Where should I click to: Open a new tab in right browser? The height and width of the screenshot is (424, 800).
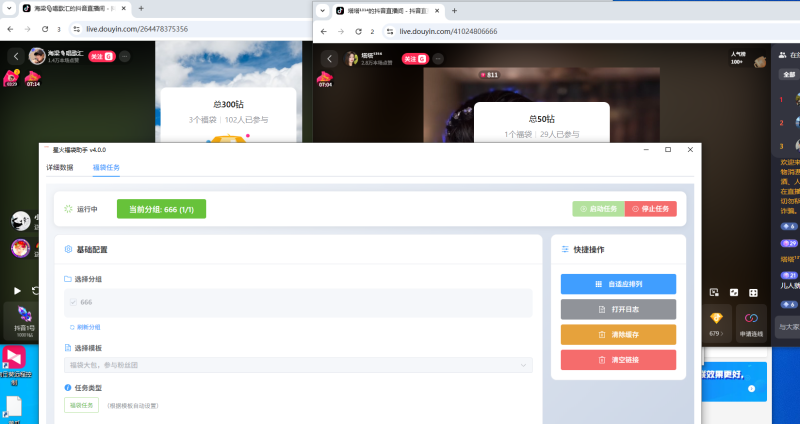coord(455,10)
